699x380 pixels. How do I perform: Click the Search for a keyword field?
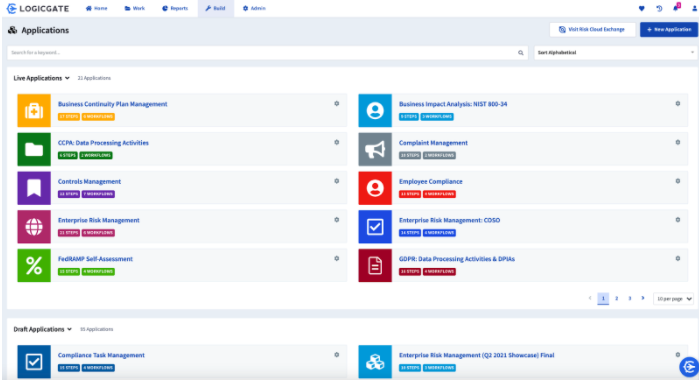[267, 53]
